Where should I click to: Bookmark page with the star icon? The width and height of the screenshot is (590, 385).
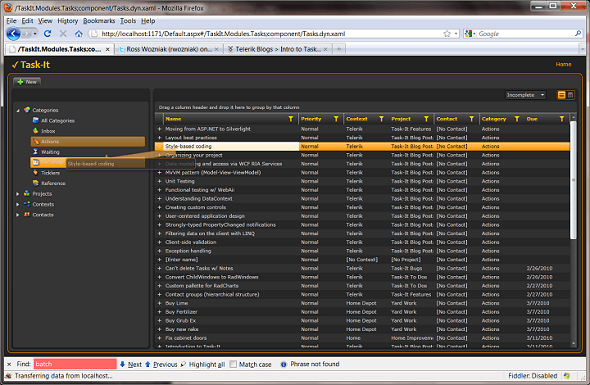447,34
